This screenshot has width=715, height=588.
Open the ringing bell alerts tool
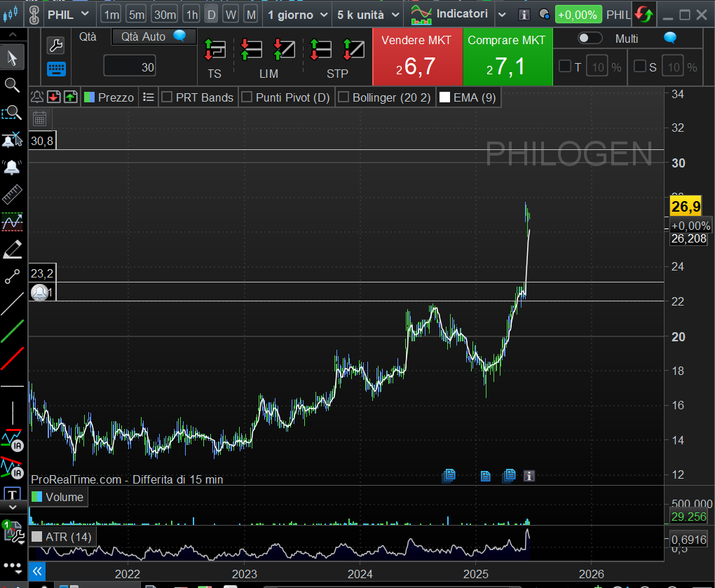[12, 167]
